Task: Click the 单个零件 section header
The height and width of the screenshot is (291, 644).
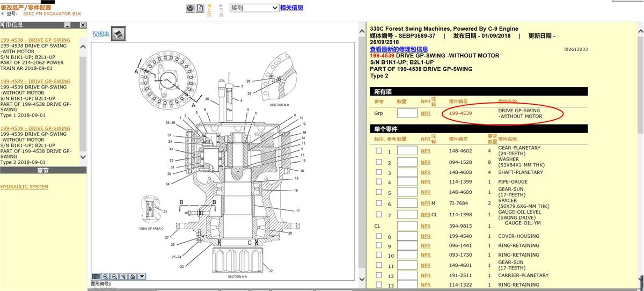Action: tap(479, 129)
